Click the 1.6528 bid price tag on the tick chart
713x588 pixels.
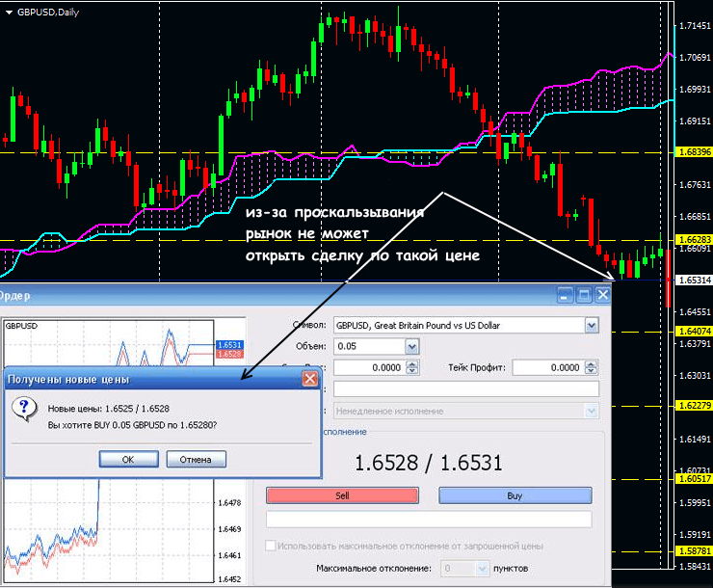pyautogui.click(x=229, y=355)
